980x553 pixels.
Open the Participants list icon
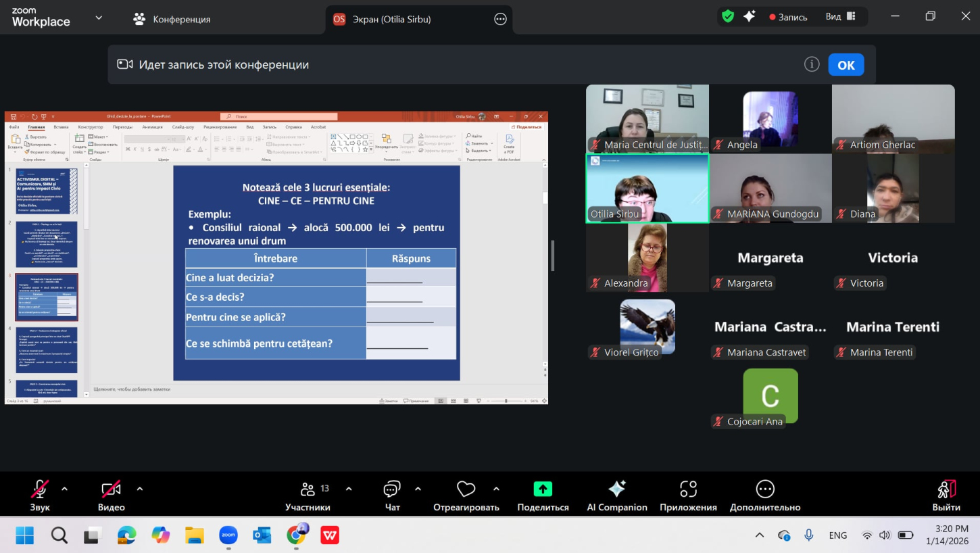pos(308,489)
